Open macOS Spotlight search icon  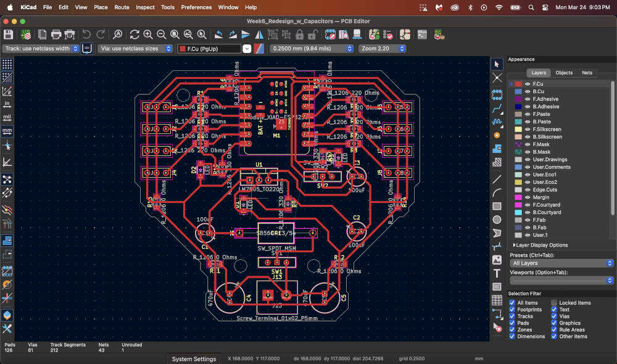531,7
